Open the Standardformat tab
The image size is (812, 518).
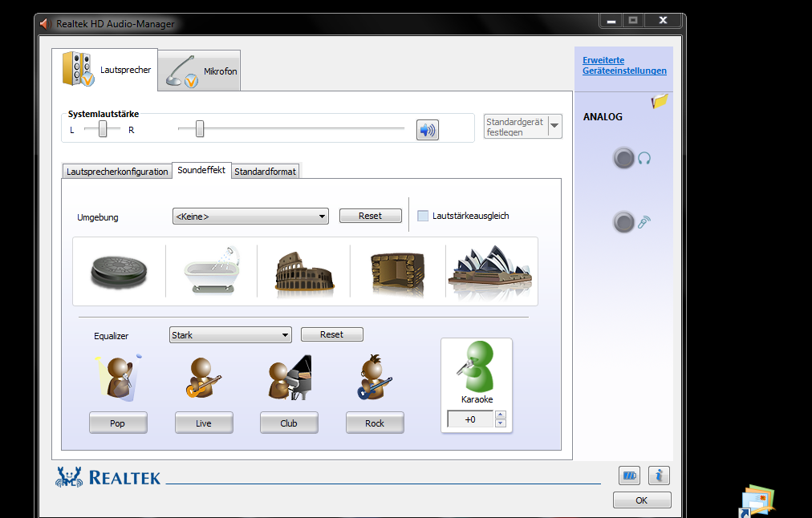coord(265,172)
